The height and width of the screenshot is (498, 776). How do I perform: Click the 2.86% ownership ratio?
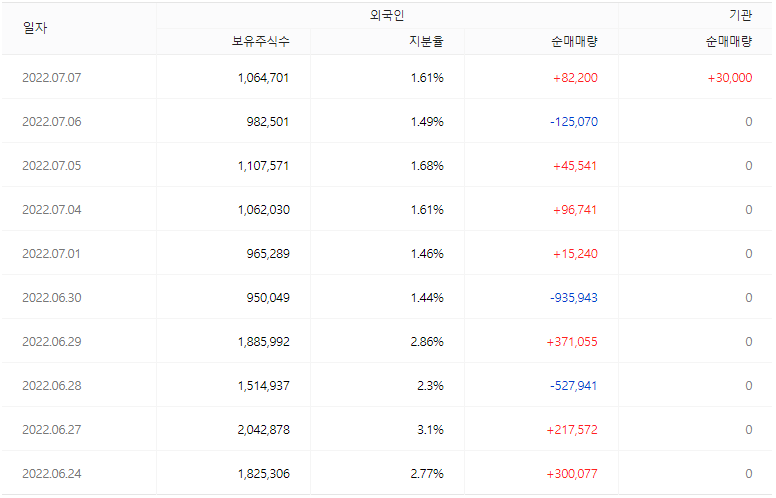[427, 342]
